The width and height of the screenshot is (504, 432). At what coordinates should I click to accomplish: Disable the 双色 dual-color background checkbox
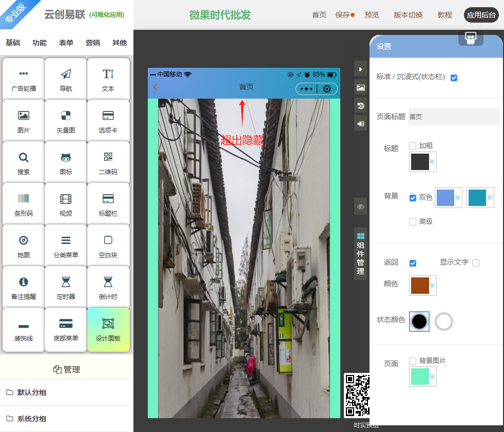[413, 198]
